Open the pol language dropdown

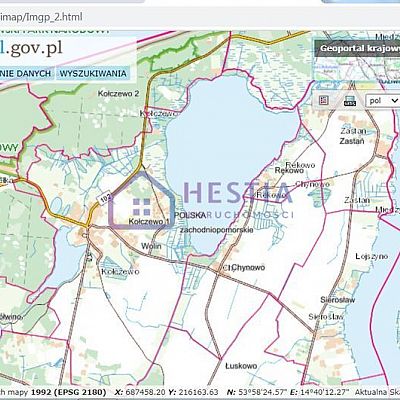point(383,101)
